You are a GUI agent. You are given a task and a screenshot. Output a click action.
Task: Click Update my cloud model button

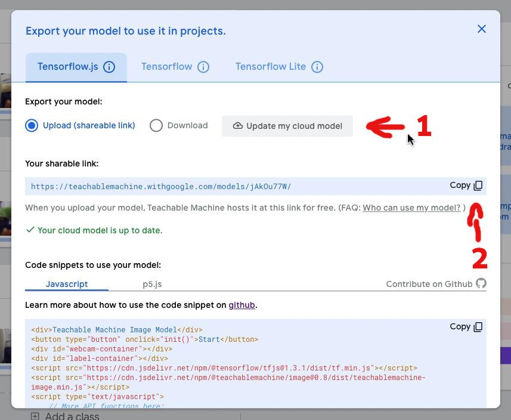point(287,126)
